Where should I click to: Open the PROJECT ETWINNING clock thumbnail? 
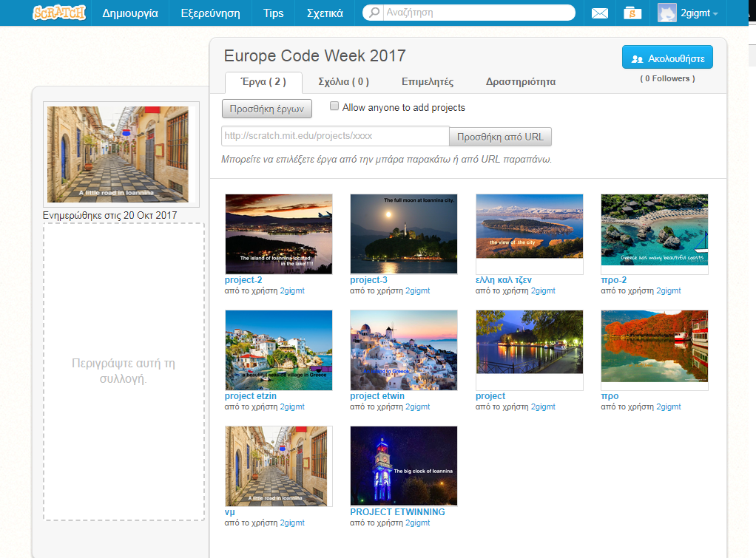click(x=404, y=466)
